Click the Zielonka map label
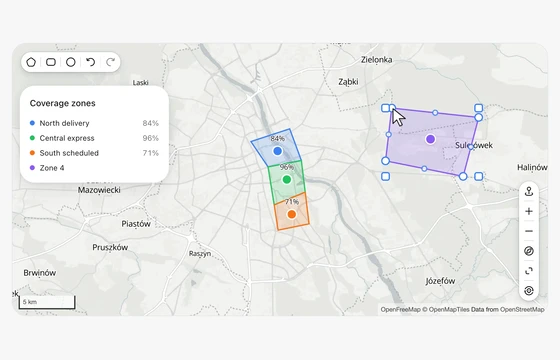 (x=376, y=60)
